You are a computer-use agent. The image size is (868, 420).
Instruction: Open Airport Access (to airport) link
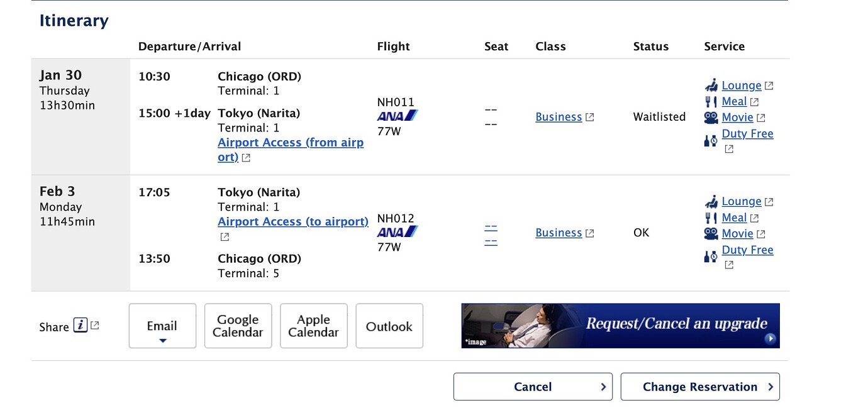click(292, 222)
